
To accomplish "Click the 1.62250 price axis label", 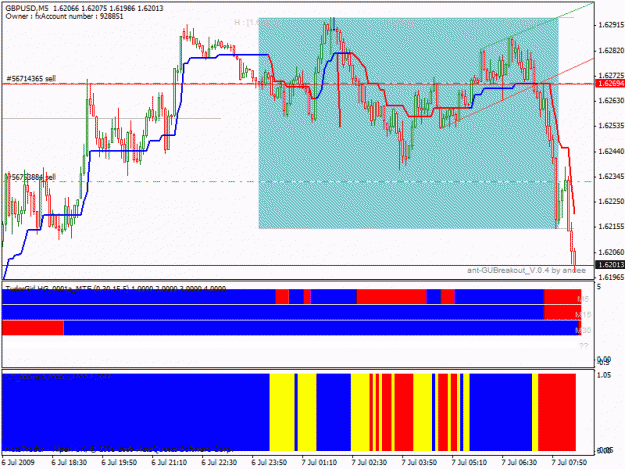I will tap(611, 202).
